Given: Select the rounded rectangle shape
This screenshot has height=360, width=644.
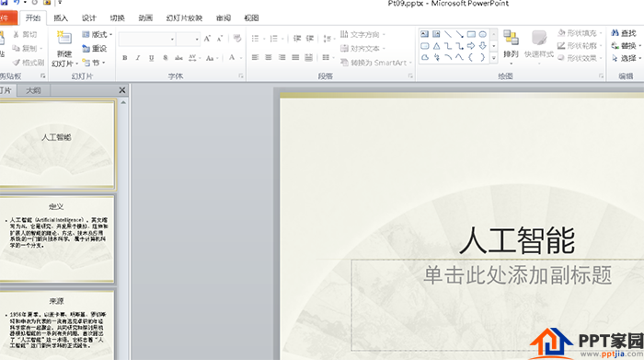Looking at the screenshot, I should (425, 46).
